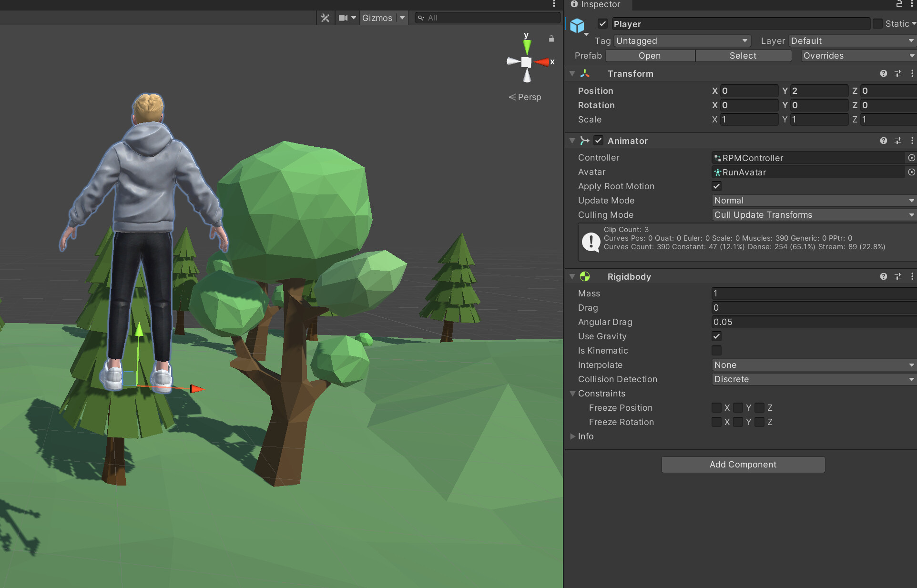Open the object picker for the Avatar field
Screen dimensions: 917x588
tap(912, 172)
